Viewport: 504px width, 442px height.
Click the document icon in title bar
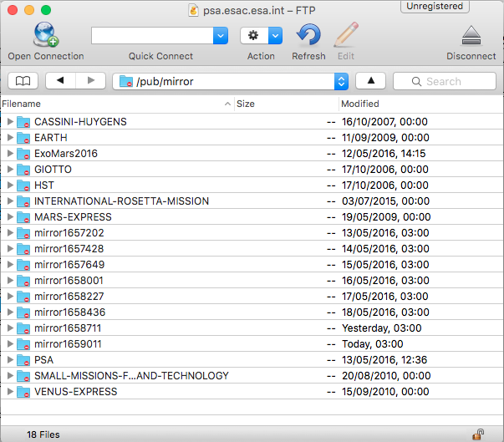pyautogui.click(x=193, y=10)
